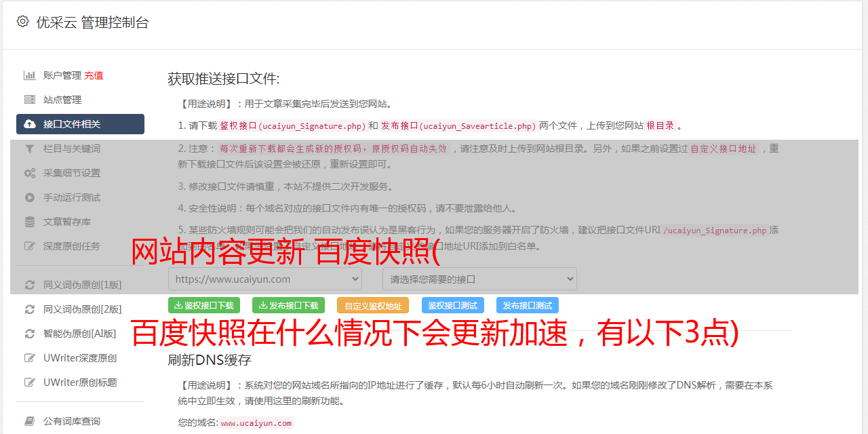Screen dimensions: 868x434
Task: Click the play icon for 手动运行测试
Action: point(30,197)
